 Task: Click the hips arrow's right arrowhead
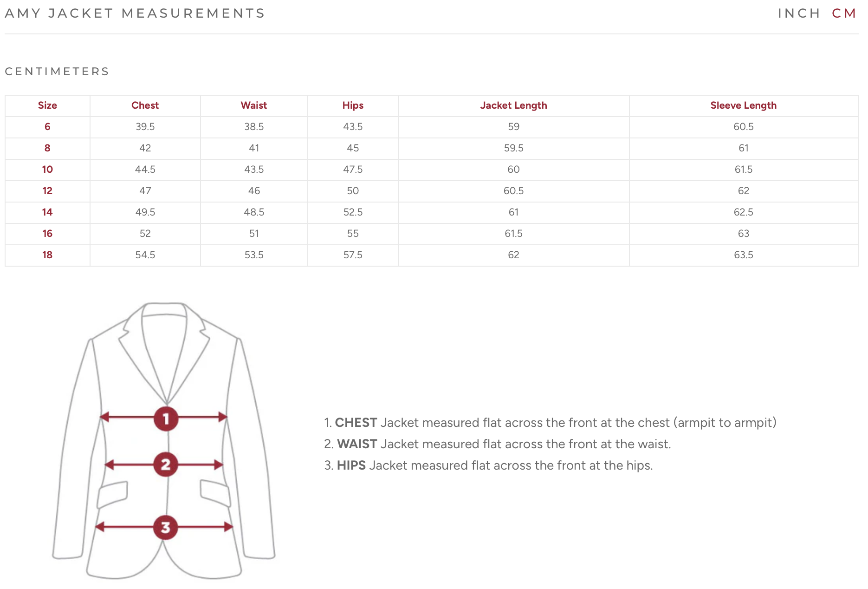coord(228,527)
